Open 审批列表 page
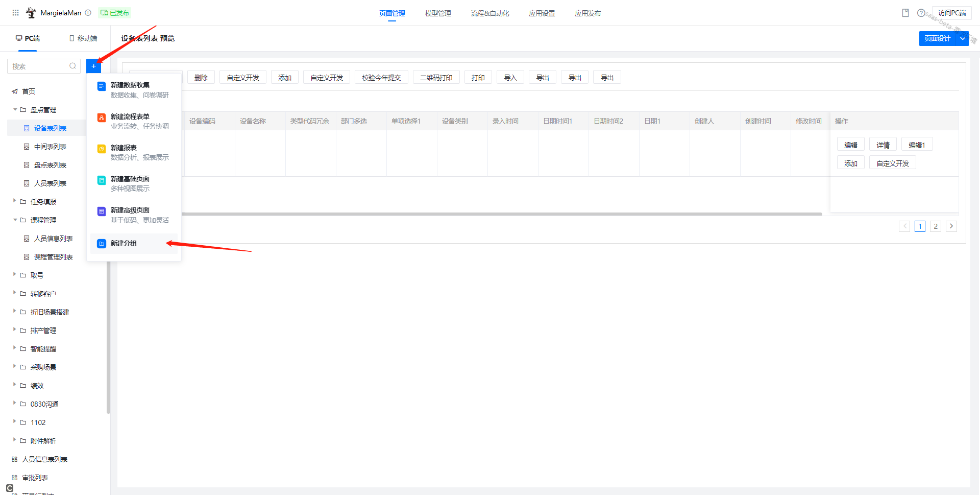Screen dimensions: 980x495 (35, 478)
